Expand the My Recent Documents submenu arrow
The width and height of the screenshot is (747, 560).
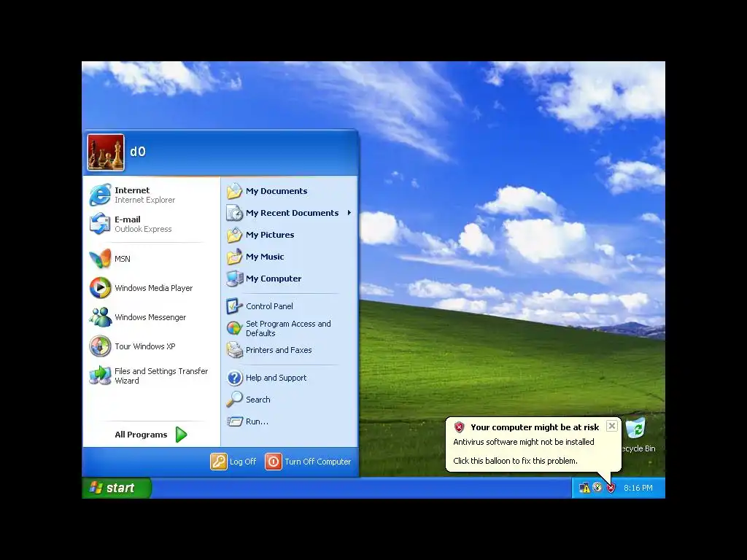click(x=349, y=213)
